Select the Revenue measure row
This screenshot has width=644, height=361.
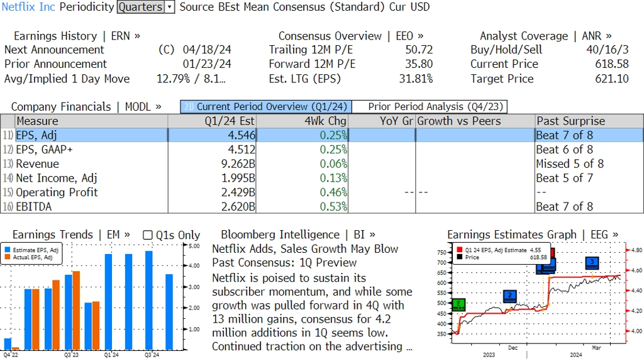point(322,164)
